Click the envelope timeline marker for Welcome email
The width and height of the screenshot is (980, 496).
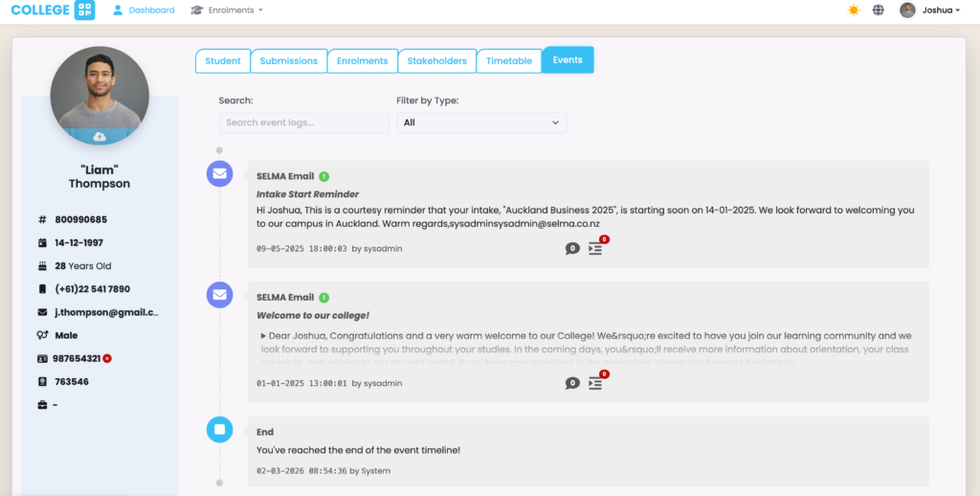pos(220,295)
